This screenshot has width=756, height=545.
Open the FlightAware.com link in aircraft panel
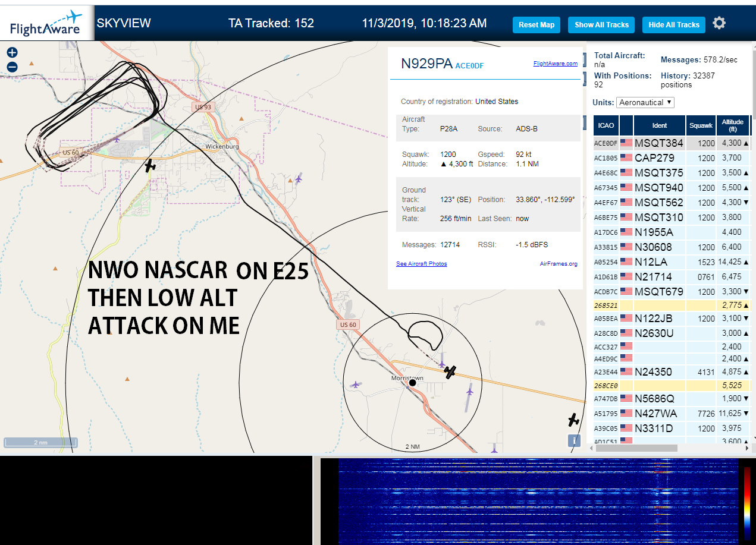(555, 64)
